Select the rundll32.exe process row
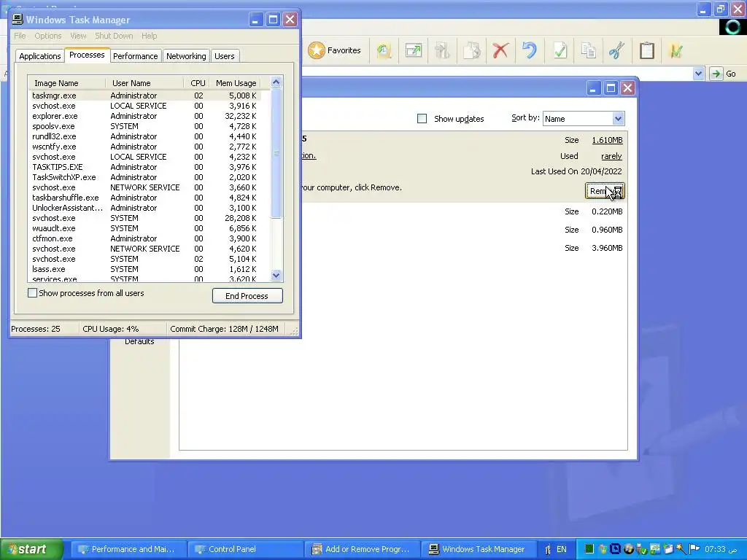Image resolution: width=747 pixels, height=560 pixels. pyautogui.click(x=145, y=136)
